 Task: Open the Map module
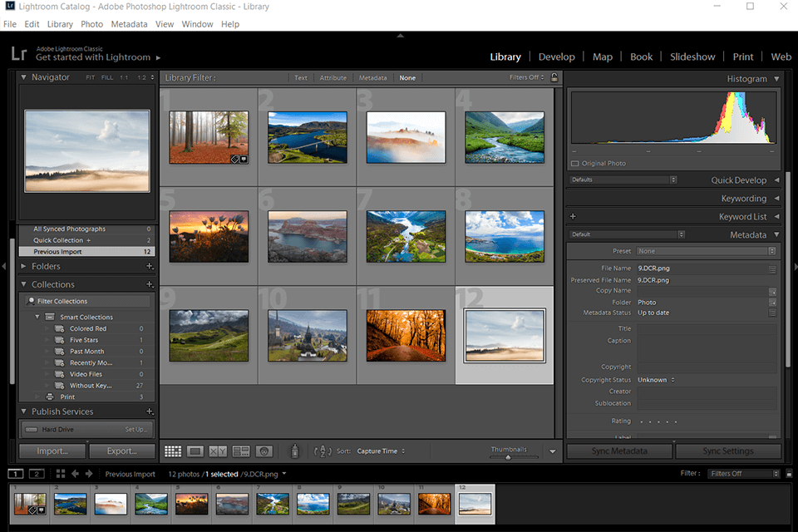coord(603,57)
